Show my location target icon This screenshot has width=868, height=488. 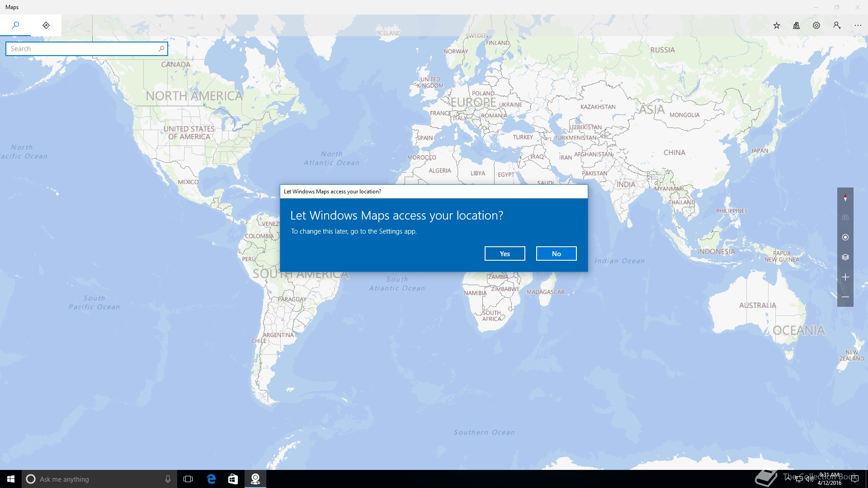pos(845,237)
